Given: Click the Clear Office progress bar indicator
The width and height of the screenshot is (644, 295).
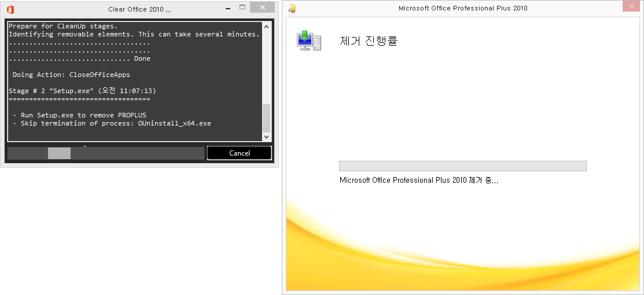Looking at the screenshot, I should pos(59,153).
